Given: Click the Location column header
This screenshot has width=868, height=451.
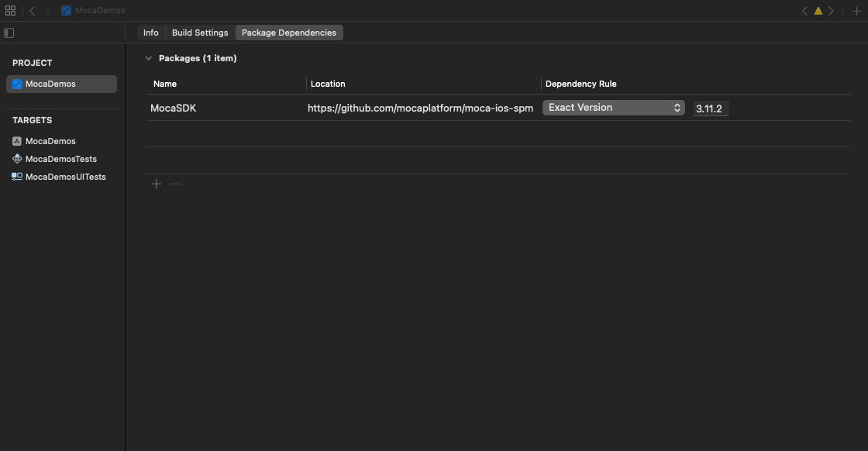Looking at the screenshot, I should [x=328, y=84].
